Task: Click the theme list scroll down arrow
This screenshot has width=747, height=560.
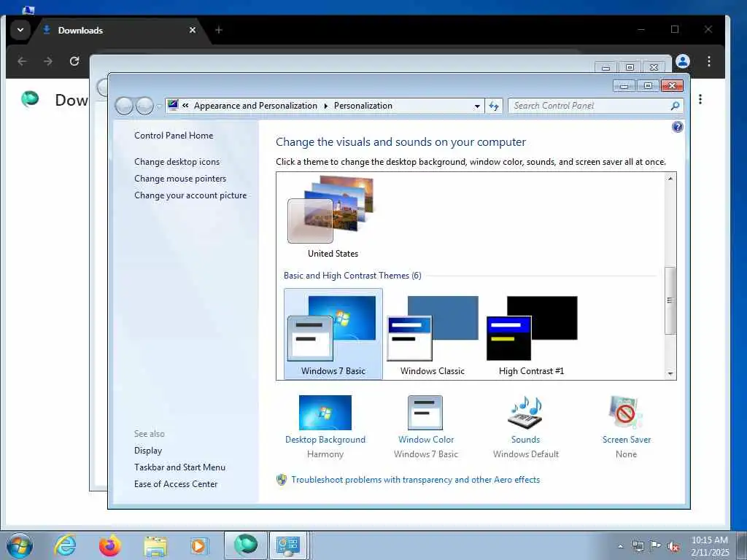Action: [x=670, y=374]
